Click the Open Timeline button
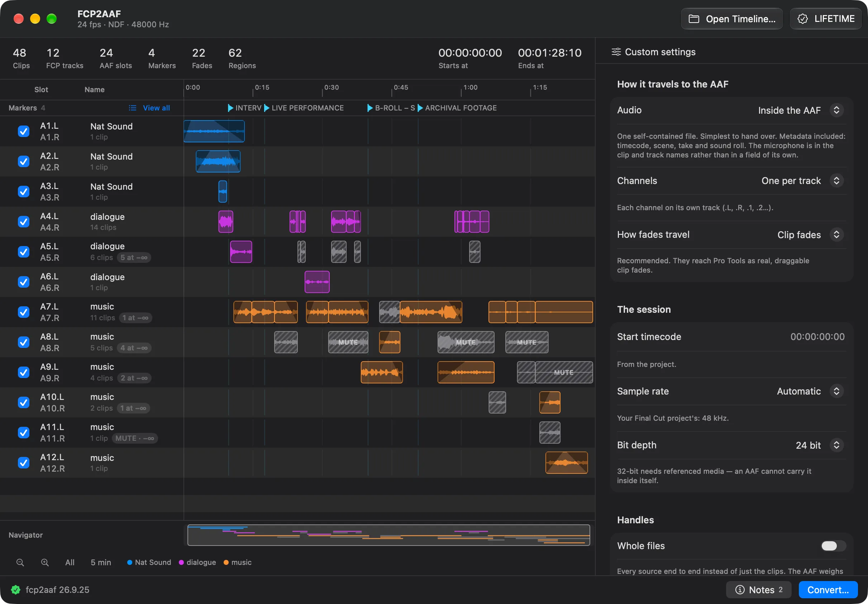The height and width of the screenshot is (604, 868). 732,19
